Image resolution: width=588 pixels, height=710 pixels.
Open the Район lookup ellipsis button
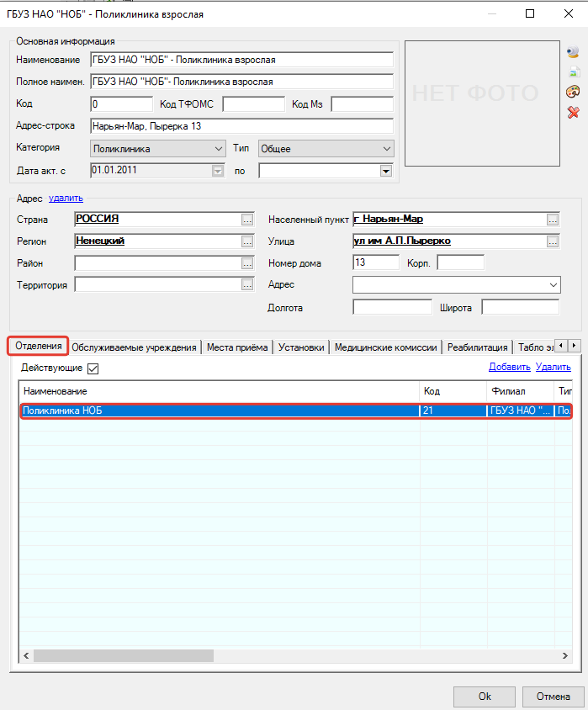(x=247, y=263)
